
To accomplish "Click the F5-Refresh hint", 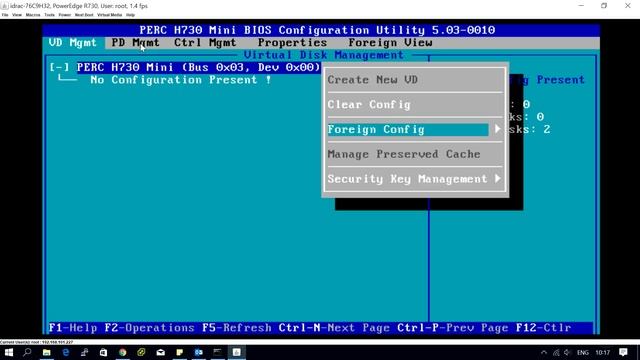I will coord(237,328).
